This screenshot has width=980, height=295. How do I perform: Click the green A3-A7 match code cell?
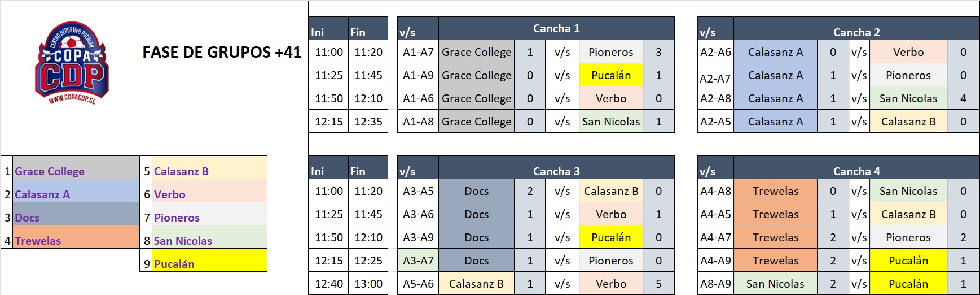pos(418,261)
